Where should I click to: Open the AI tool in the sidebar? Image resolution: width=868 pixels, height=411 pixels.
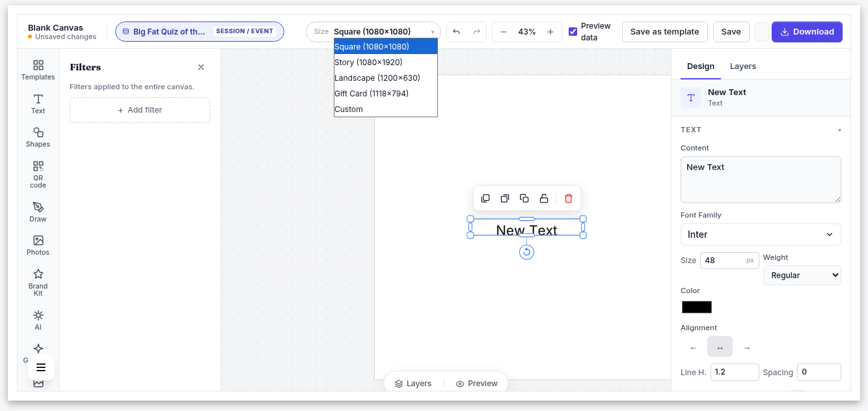pyautogui.click(x=38, y=320)
